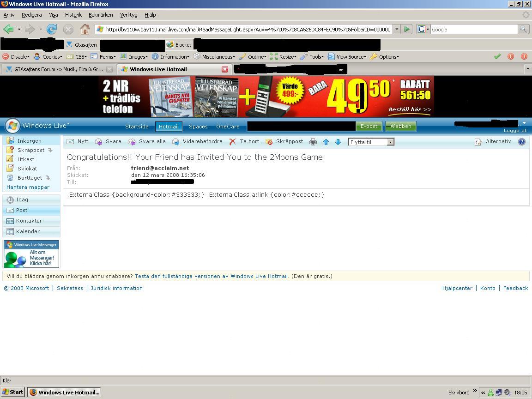This screenshot has width=532, height=399.
Task: Click the Windows Start button
Action: [13, 392]
